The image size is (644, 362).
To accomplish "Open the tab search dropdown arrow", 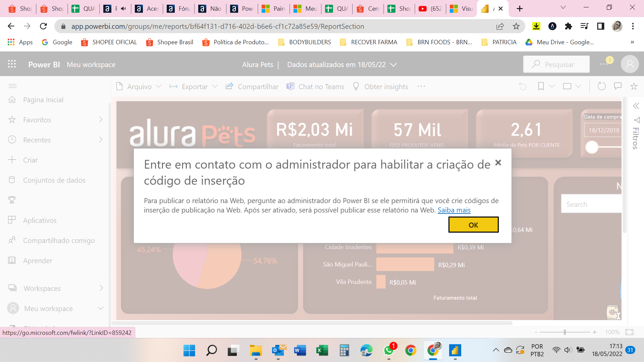I will [563, 7].
